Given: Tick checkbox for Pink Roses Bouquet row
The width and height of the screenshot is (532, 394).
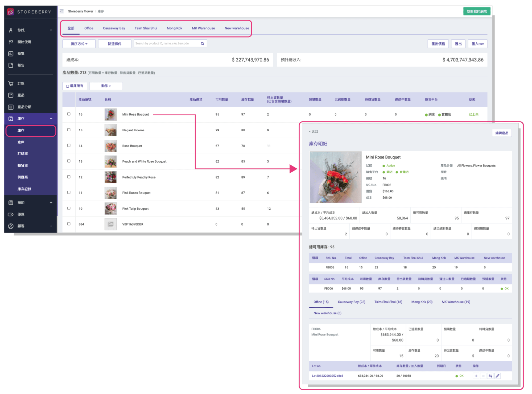Looking at the screenshot, I should [69, 192].
